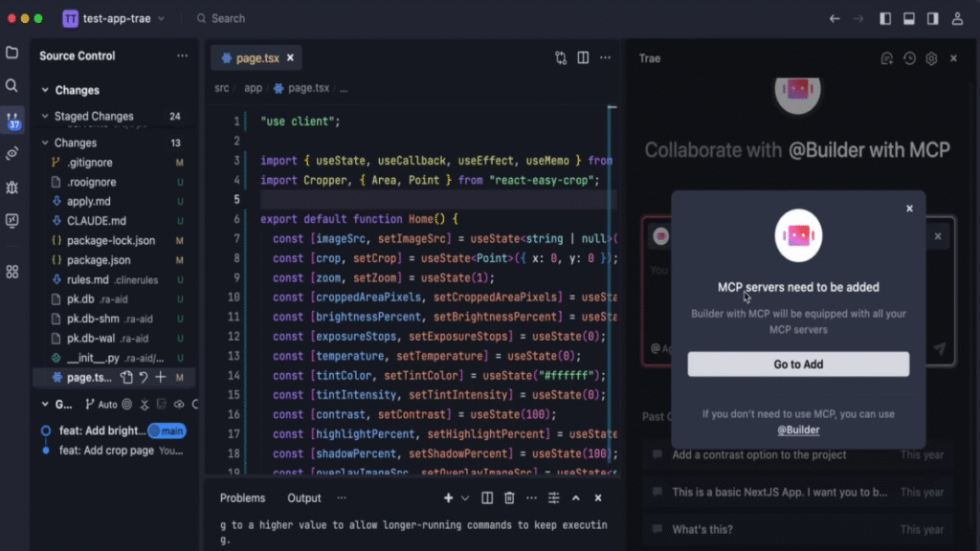
Task: Open terminal launch profile dropdown arrow
Action: (x=465, y=497)
